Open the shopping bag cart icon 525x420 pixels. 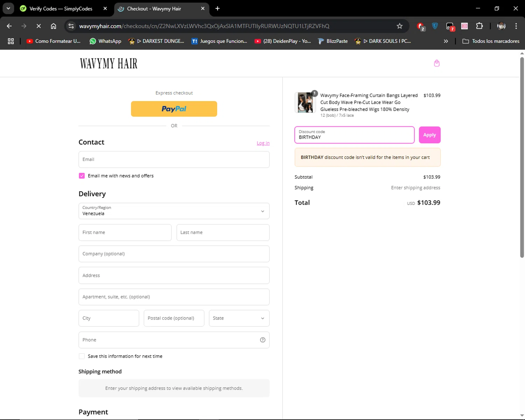pos(436,63)
